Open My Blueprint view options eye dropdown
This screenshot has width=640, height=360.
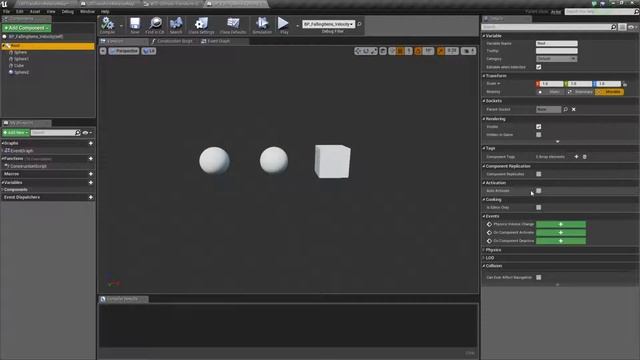point(87,133)
